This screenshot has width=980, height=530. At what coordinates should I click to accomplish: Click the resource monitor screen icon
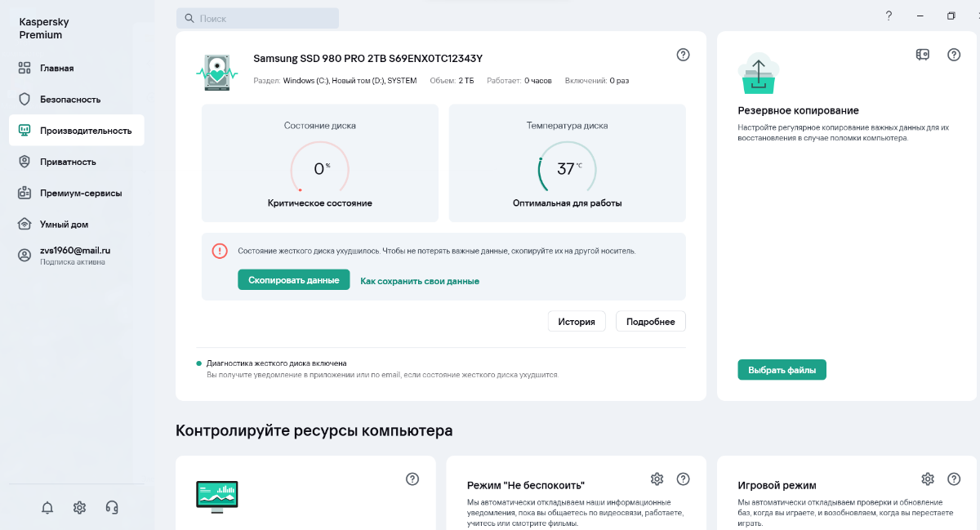217,496
